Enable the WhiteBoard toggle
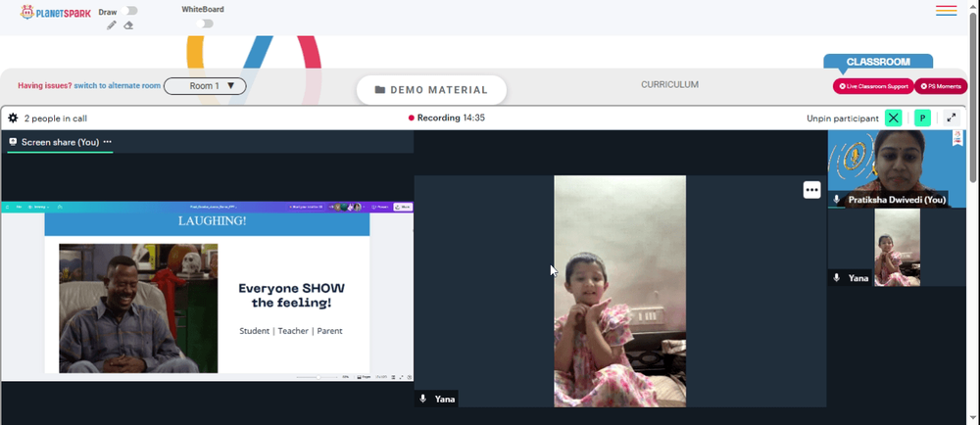Screen dimensions: 980x425 coord(205,24)
